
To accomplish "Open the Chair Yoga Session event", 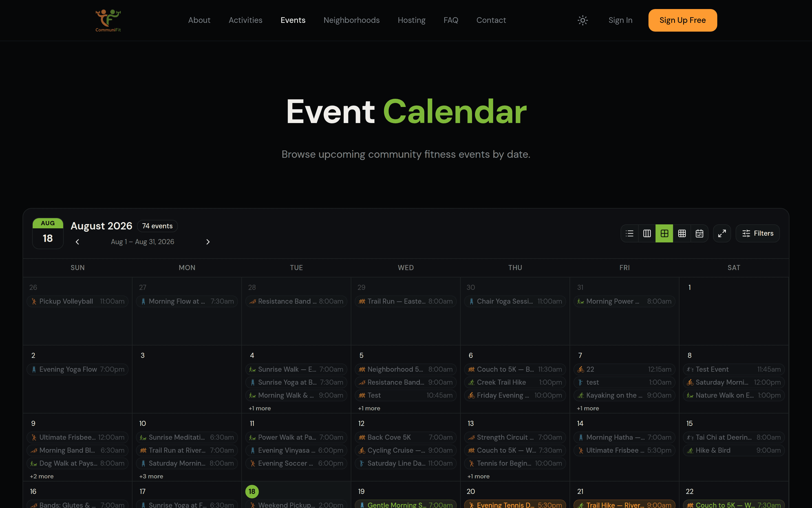I will [x=515, y=301].
